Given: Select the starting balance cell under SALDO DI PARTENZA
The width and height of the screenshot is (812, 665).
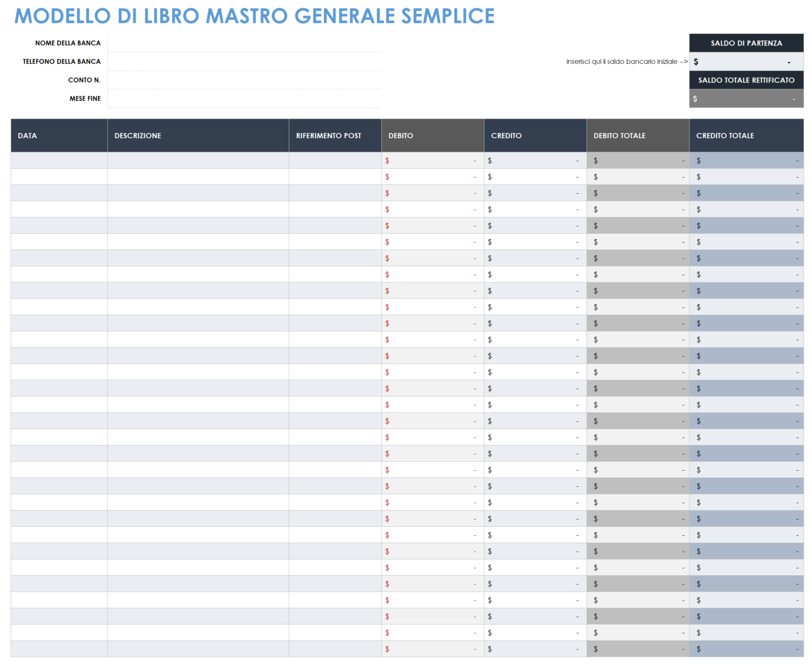Looking at the screenshot, I should click(746, 62).
